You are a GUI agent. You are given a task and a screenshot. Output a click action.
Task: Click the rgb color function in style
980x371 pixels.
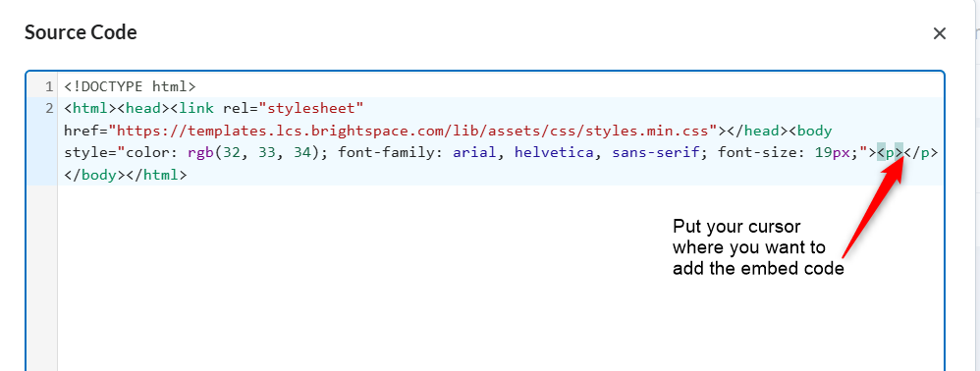click(x=200, y=154)
